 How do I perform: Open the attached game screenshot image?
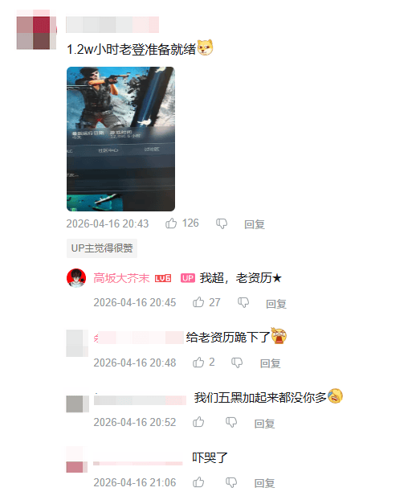pyautogui.click(x=120, y=139)
